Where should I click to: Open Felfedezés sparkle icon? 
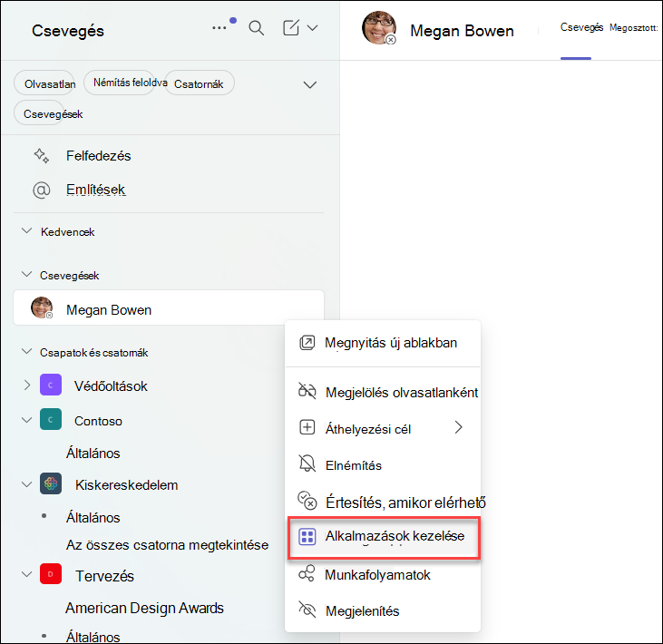tap(42, 156)
